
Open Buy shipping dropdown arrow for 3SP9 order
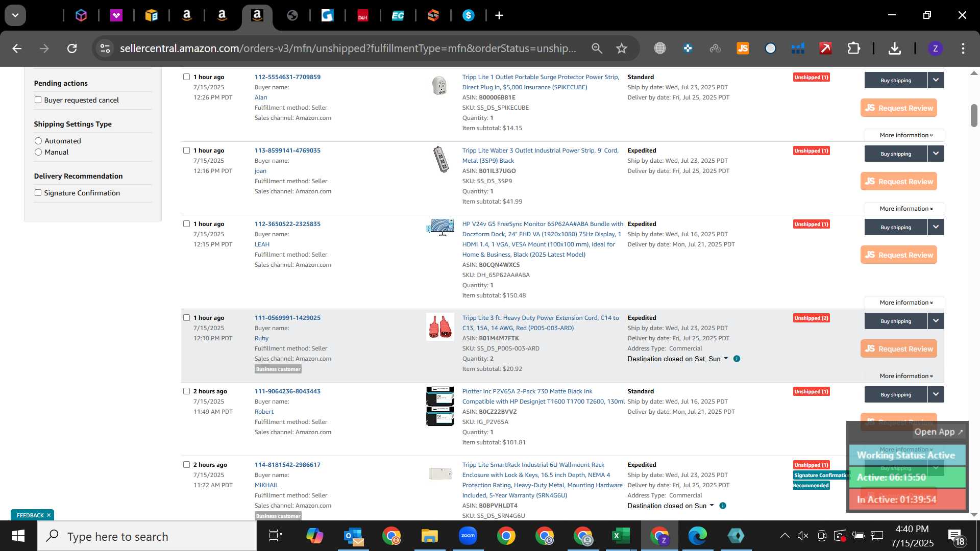click(936, 154)
